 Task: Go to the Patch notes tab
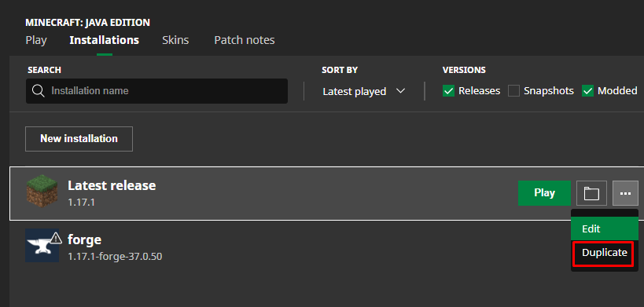tap(245, 40)
